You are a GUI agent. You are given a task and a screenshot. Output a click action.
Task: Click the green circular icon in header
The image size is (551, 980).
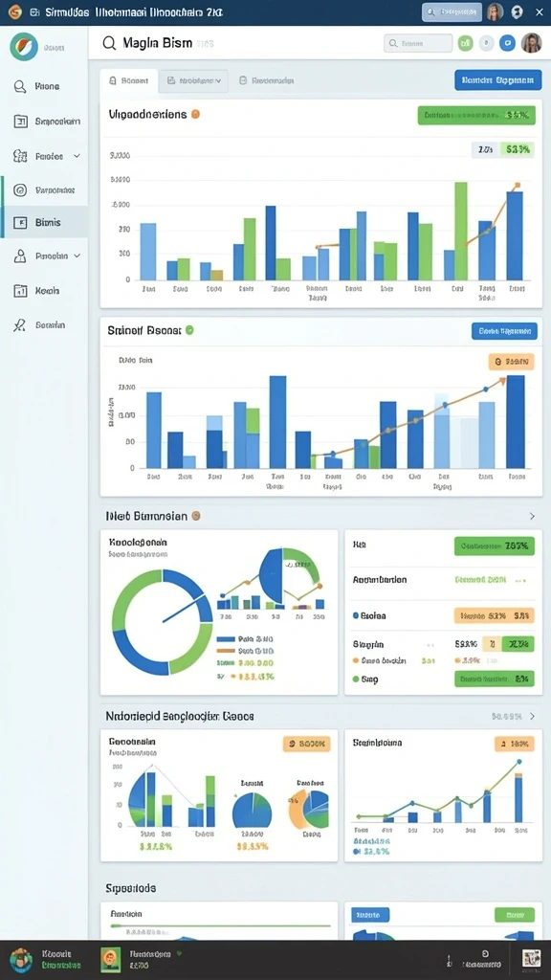465,43
